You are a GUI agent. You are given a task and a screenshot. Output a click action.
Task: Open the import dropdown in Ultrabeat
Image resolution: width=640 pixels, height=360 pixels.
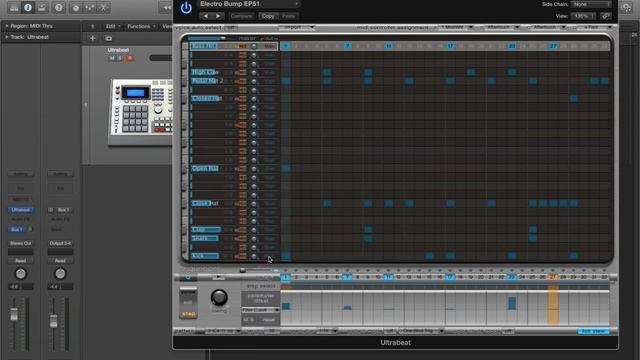(x=297, y=27)
